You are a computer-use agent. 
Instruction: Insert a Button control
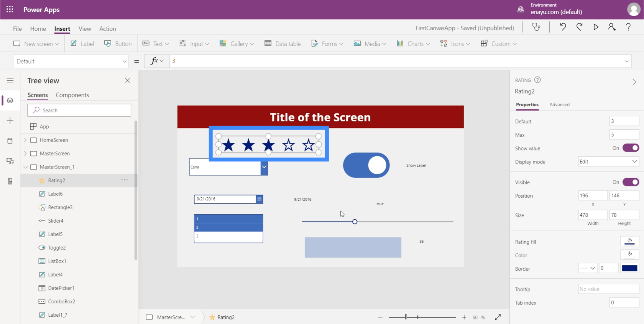coord(118,44)
